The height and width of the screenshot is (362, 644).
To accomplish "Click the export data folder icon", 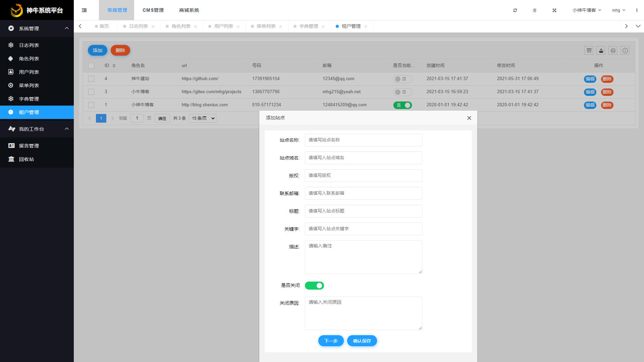I will click(x=601, y=50).
